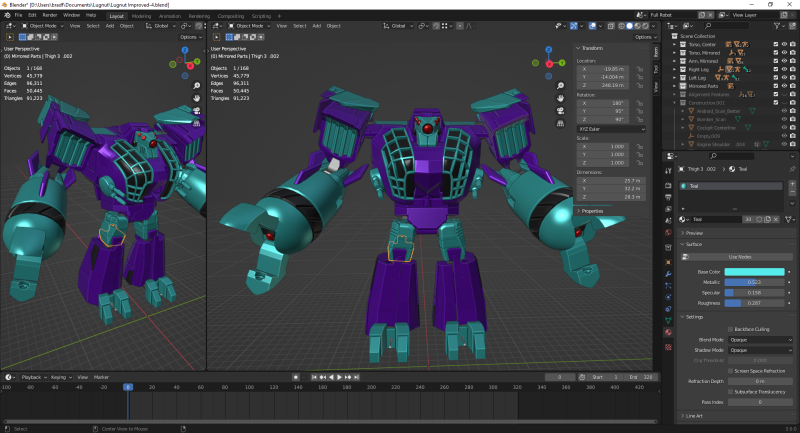Image resolution: width=800 pixels, height=433 pixels.
Task: Open the Object properties tab icon
Action: (668, 262)
